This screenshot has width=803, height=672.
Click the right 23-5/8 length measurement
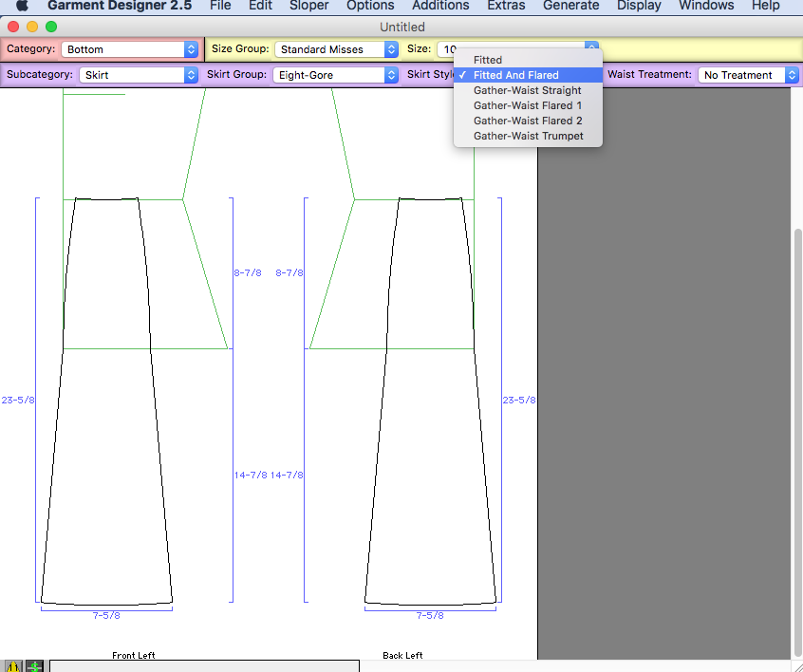coord(519,400)
